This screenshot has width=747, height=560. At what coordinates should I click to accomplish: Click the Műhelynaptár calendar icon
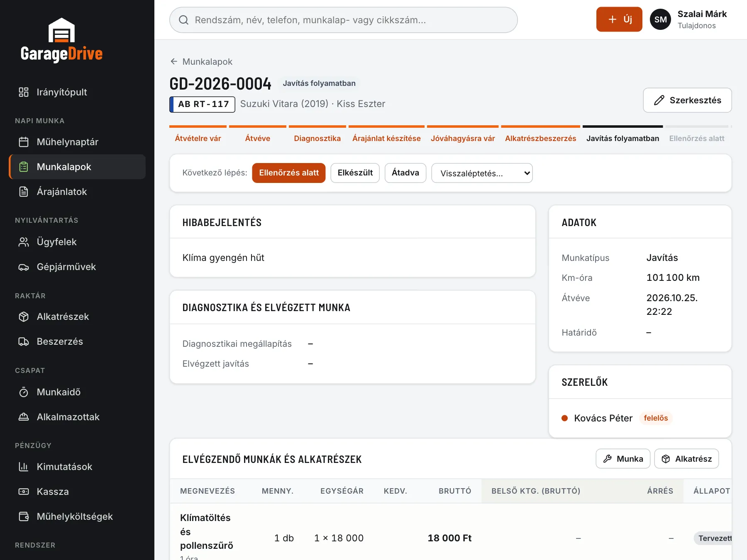tap(24, 142)
